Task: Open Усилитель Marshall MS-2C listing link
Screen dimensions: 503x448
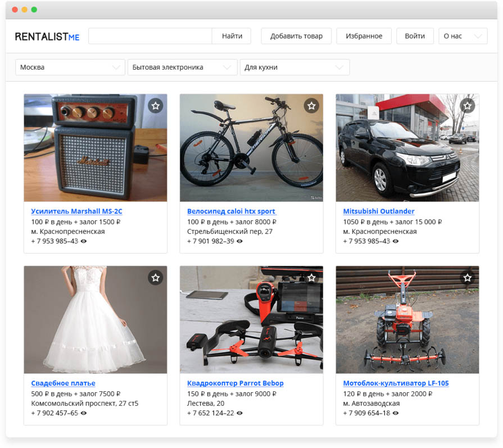Action: pos(76,211)
